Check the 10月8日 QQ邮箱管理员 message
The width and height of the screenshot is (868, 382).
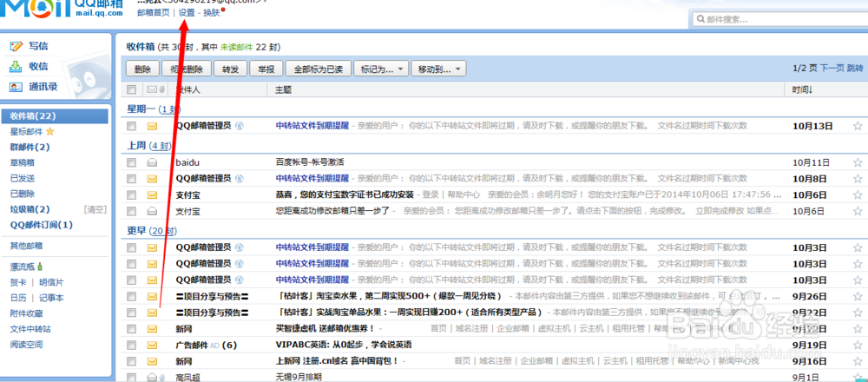tap(131, 179)
